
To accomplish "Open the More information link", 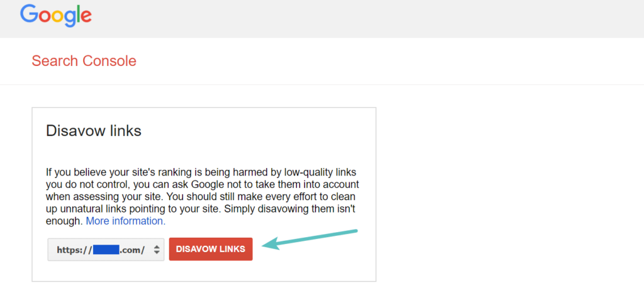I will point(126,221).
